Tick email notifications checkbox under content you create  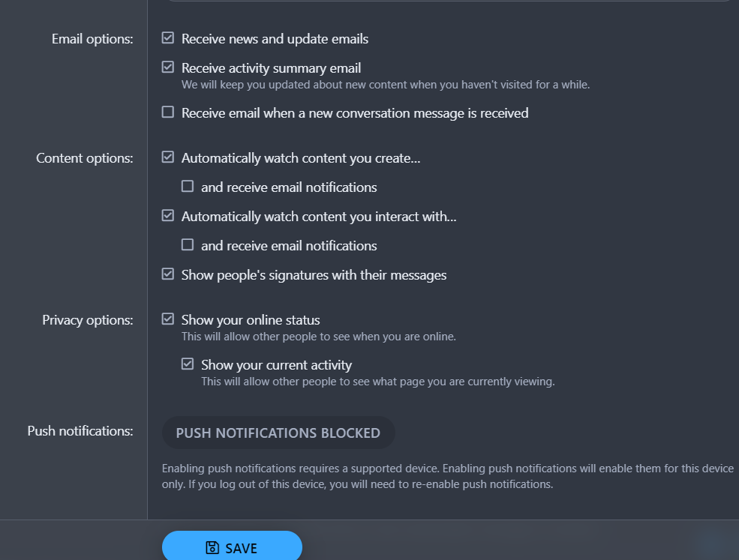[188, 186]
